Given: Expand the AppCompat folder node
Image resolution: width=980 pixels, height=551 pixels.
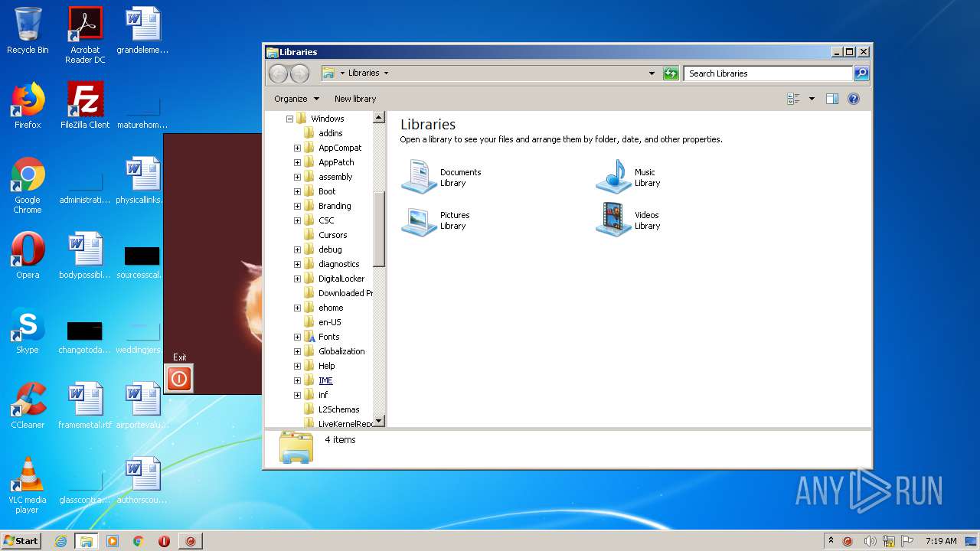Looking at the screenshot, I should click(x=297, y=148).
